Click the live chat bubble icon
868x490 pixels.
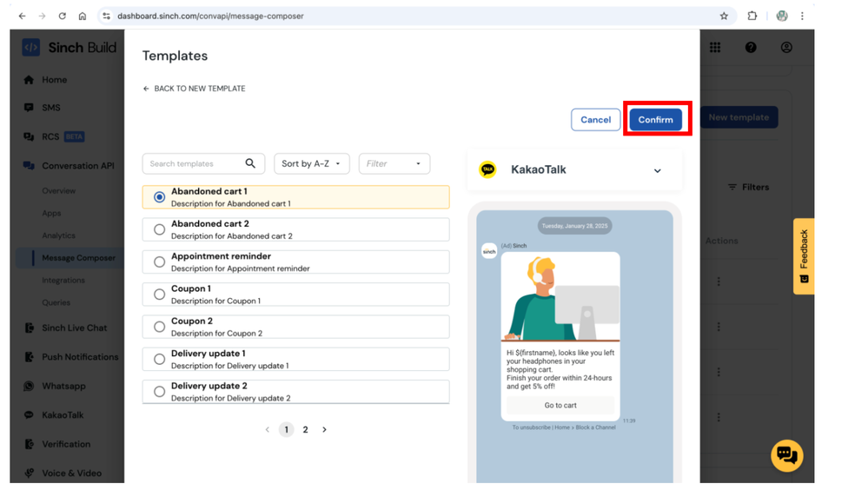tap(786, 455)
